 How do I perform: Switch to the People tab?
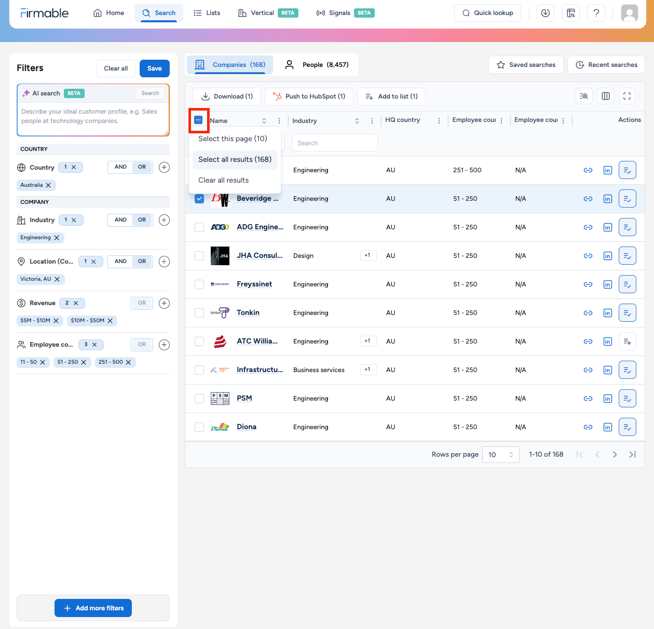click(317, 65)
